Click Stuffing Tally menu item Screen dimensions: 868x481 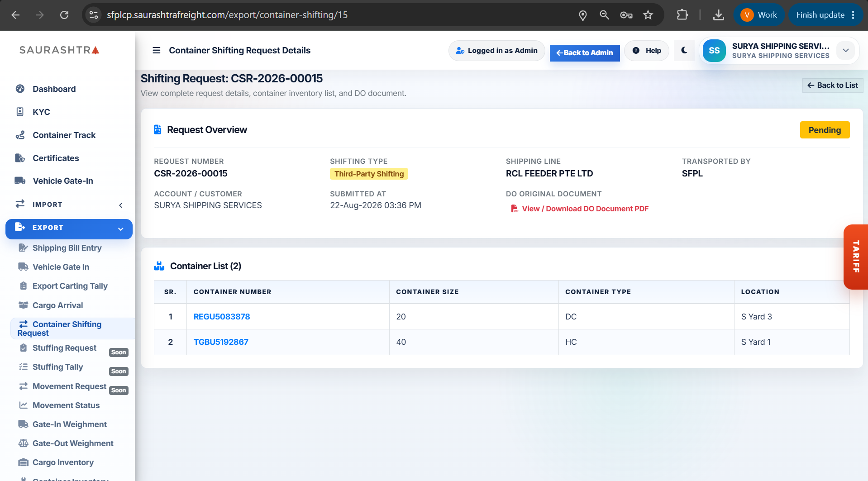click(57, 367)
